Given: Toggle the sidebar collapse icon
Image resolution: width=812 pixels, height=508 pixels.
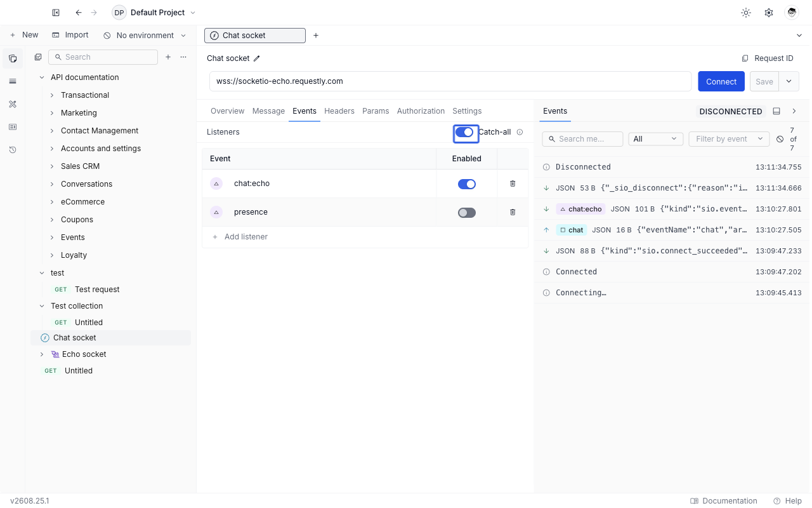Looking at the screenshot, I should [56, 13].
